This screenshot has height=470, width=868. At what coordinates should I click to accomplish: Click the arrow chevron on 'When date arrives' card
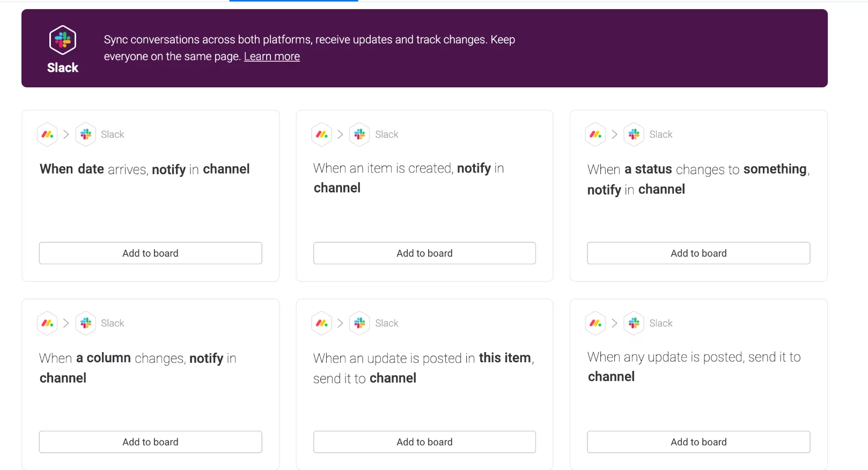coord(66,135)
